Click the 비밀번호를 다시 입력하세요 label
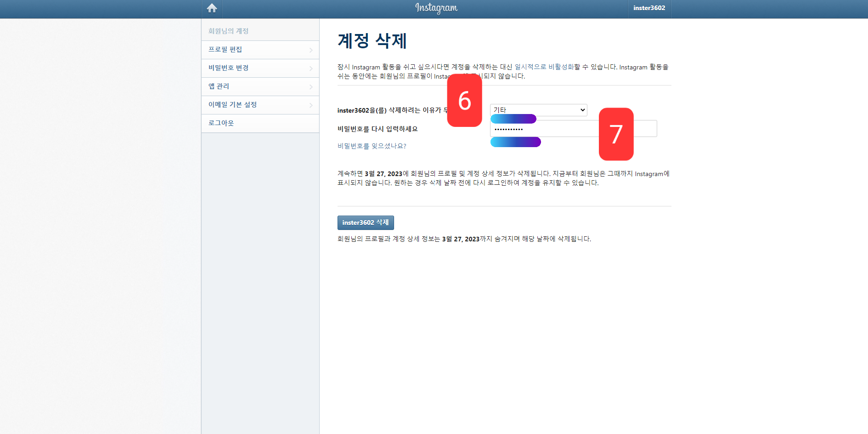The width and height of the screenshot is (868, 434). tap(378, 129)
